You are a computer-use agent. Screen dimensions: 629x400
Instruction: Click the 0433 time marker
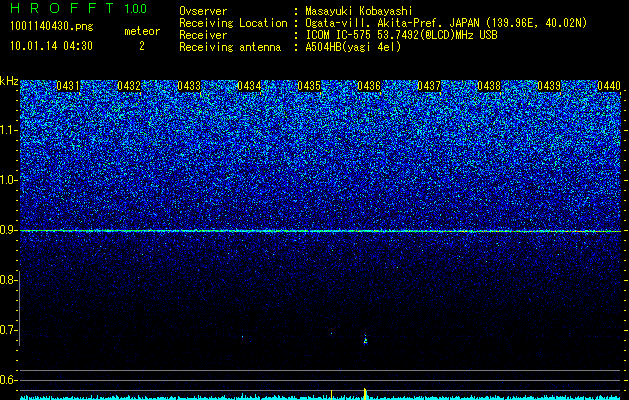coord(189,86)
